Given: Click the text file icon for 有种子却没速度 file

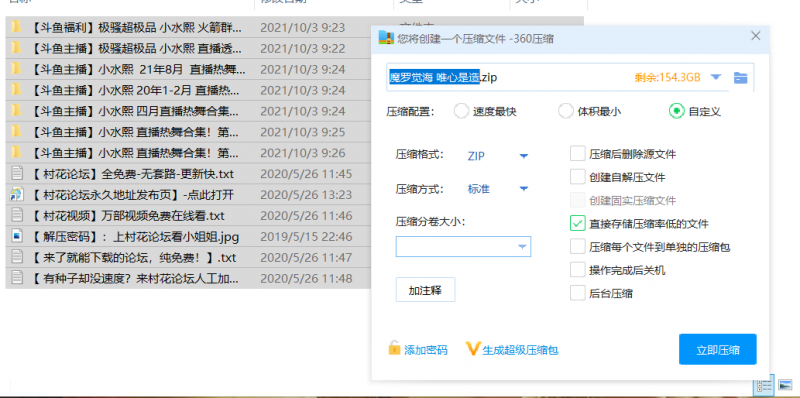Looking at the screenshot, I should coord(17,278).
